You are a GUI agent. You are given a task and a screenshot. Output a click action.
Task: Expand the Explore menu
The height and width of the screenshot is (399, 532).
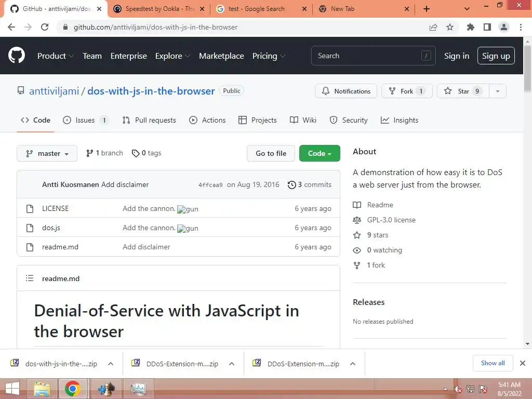172,56
